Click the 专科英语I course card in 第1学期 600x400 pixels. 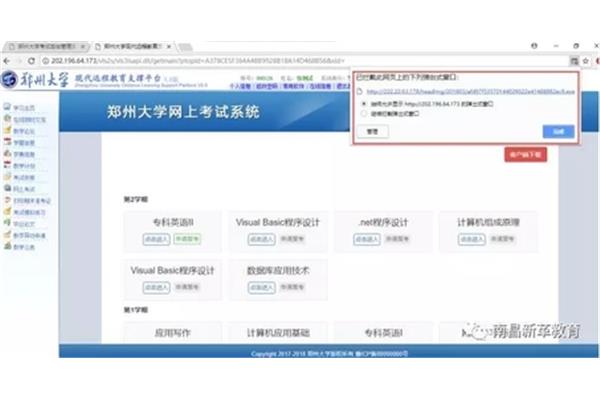point(383,332)
